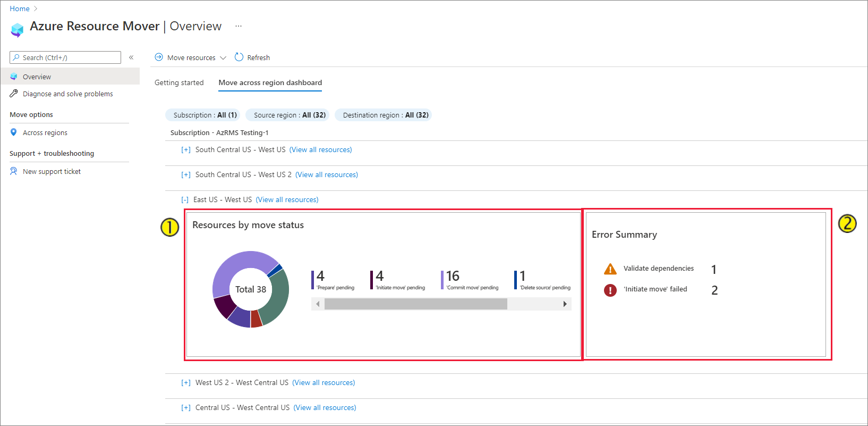Click the Across regions location pin icon
Screen dimensions: 868x426
click(14, 132)
